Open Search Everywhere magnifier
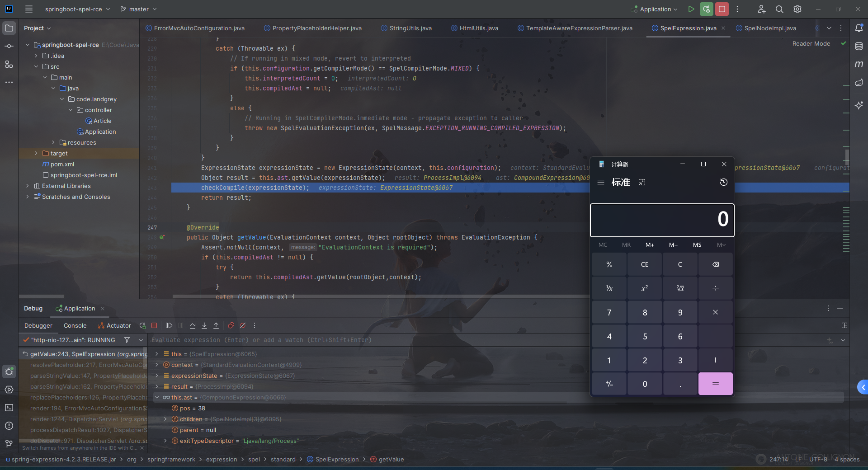Image resolution: width=868 pixels, height=470 pixels. [x=779, y=9]
